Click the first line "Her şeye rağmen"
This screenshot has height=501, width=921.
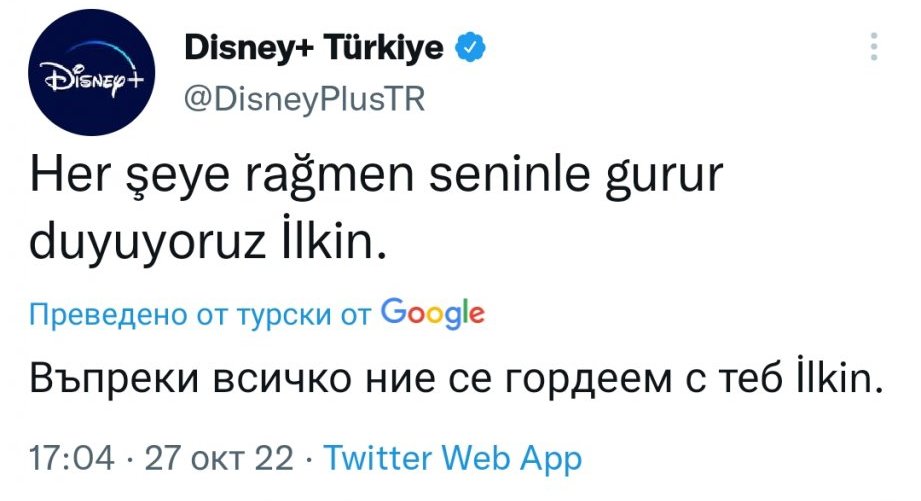(x=178, y=181)
